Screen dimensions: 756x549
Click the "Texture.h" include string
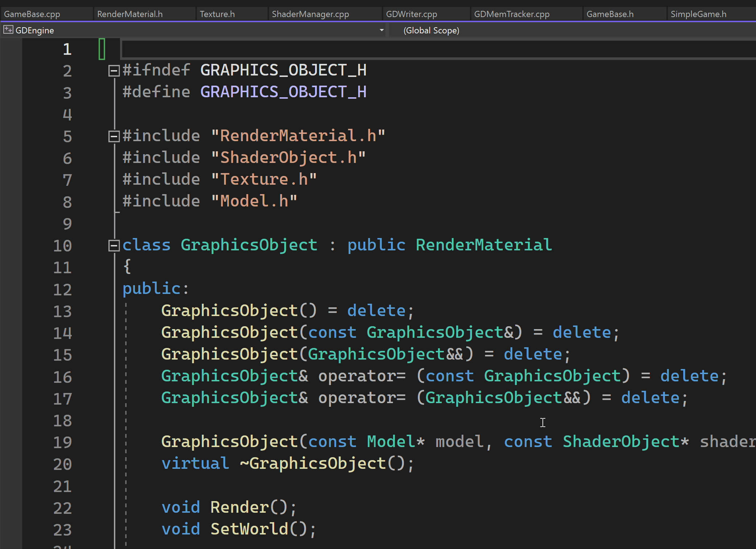point(264,179)
